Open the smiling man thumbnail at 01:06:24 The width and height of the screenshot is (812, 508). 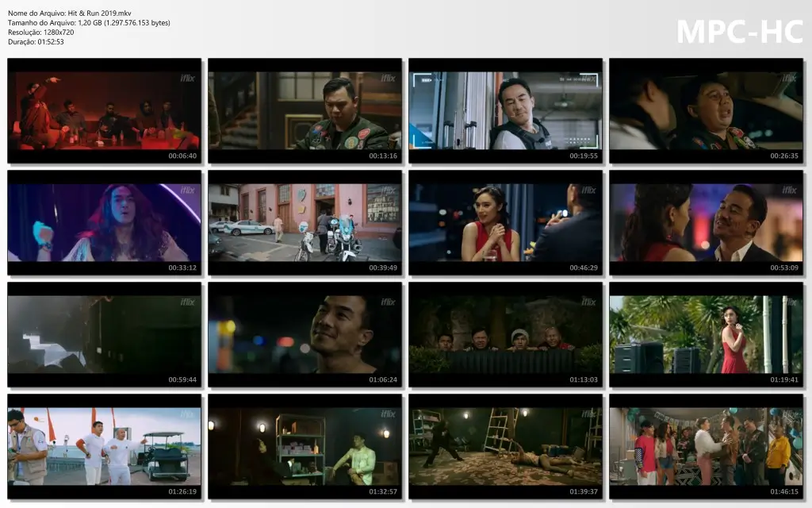[x=304, y=334]
